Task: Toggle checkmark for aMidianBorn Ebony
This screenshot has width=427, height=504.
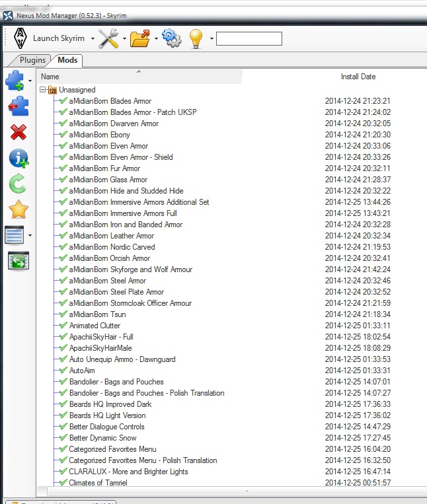Action: (x=63, y=134)
